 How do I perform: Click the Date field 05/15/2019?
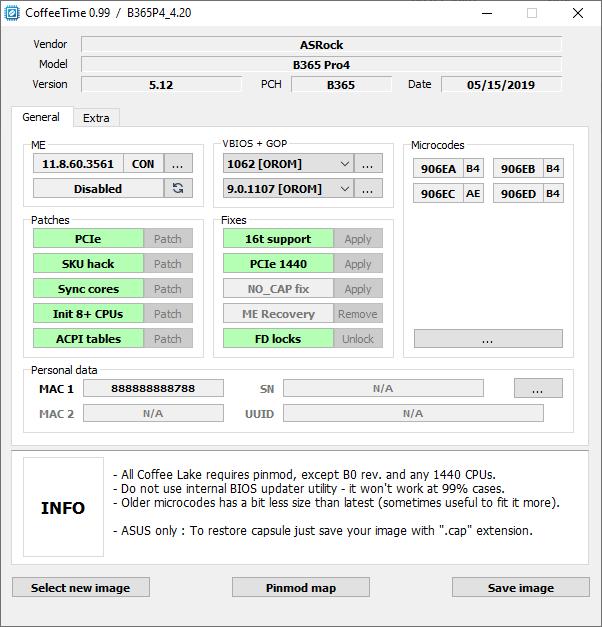click(502, 84)
